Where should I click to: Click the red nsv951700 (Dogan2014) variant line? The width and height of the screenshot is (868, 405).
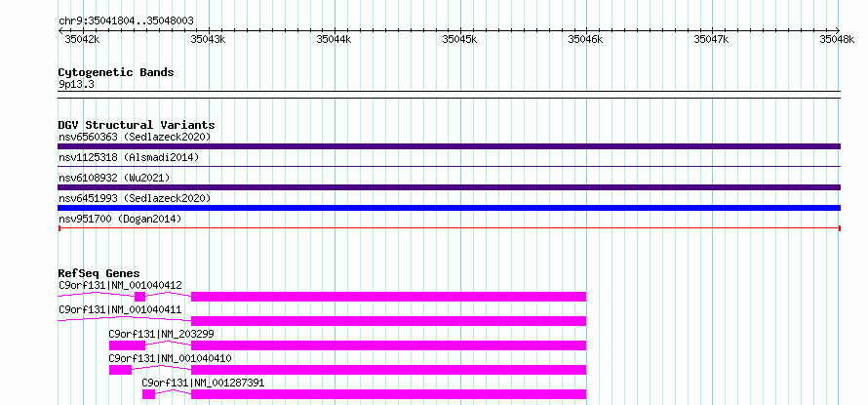tap(449, 228)
